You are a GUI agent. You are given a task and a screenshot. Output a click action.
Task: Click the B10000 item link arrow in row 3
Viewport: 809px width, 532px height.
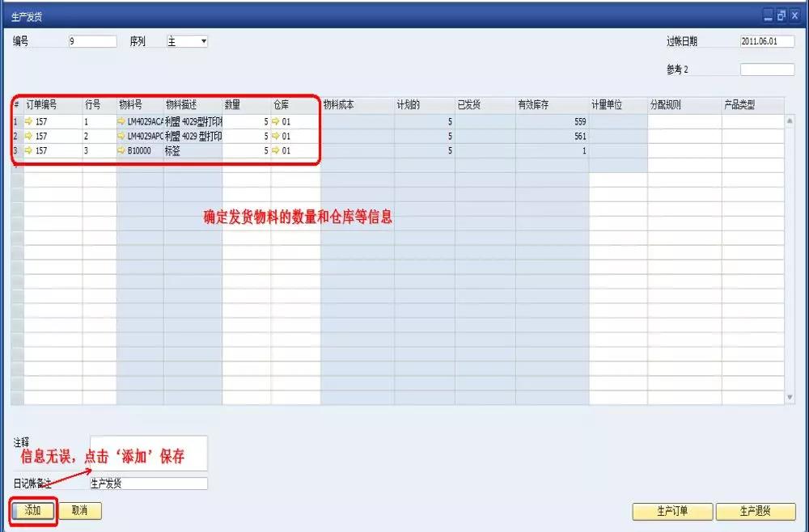click(x=121, y=150)
